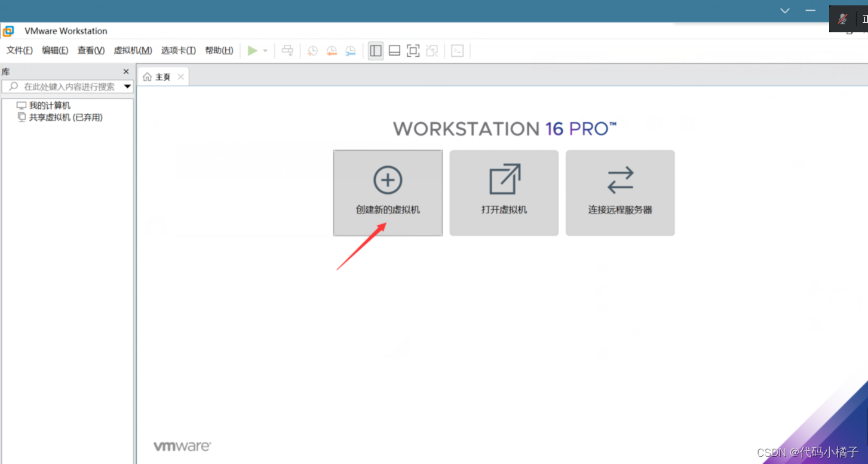Toggle the thumbnail bar view icon
868x464 pixels.
[394, 51]
